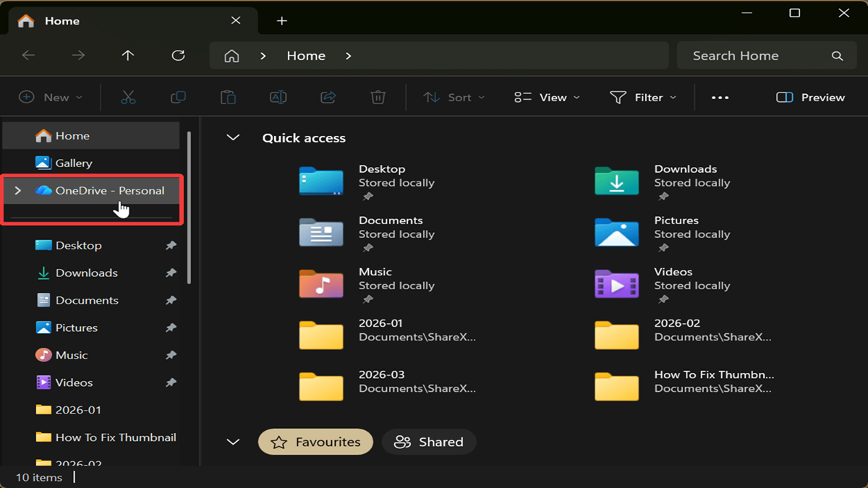Toggle the Preview pane
Viewport: 868px width, 488px height.
(x=810, y=98)
